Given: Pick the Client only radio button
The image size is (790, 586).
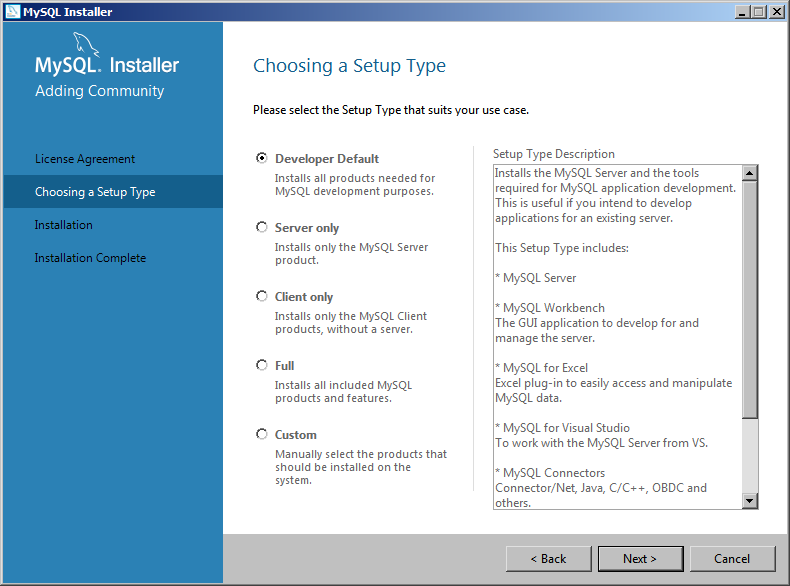Looking at the screenshot, I should coord(261,296).
